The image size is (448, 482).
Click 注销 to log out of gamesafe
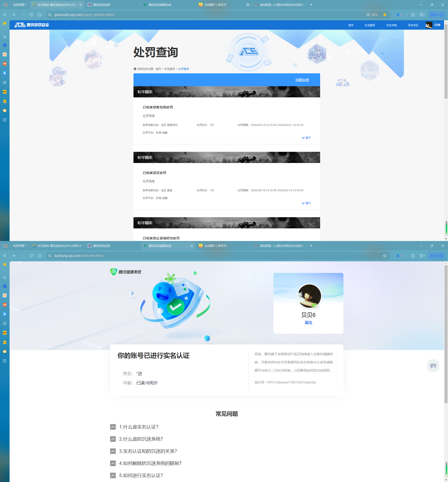tap(437, 25)
